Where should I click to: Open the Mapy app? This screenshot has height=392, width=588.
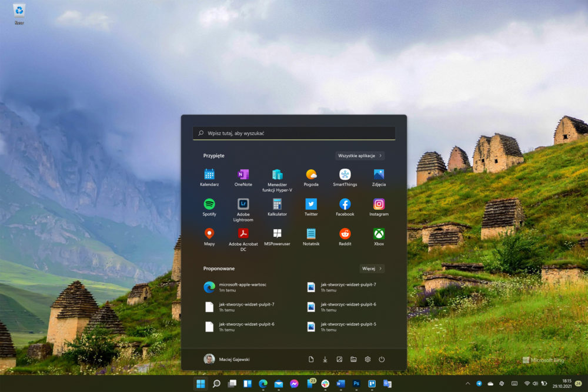209,237
